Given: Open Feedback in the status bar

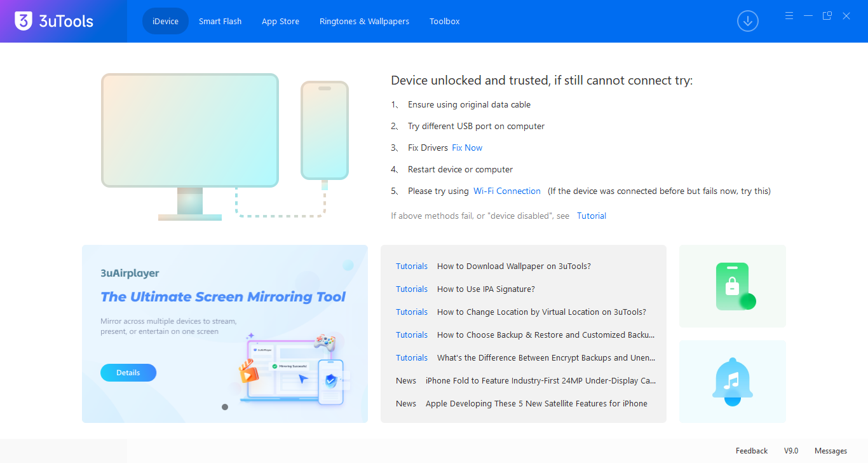Looking at the screenshot, I should click(752, 451).
